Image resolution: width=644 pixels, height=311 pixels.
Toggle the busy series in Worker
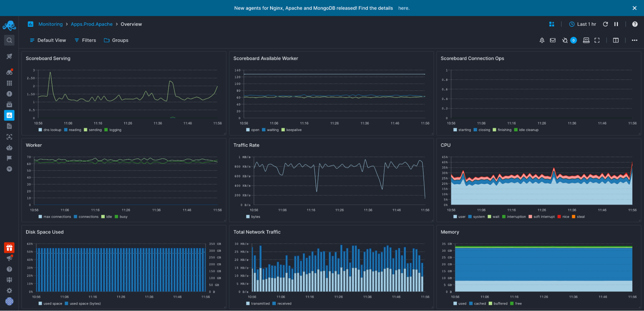[x=121, y=217]
